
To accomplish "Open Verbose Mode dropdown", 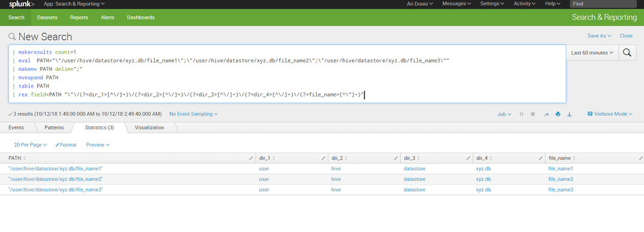I will [610, 113].
